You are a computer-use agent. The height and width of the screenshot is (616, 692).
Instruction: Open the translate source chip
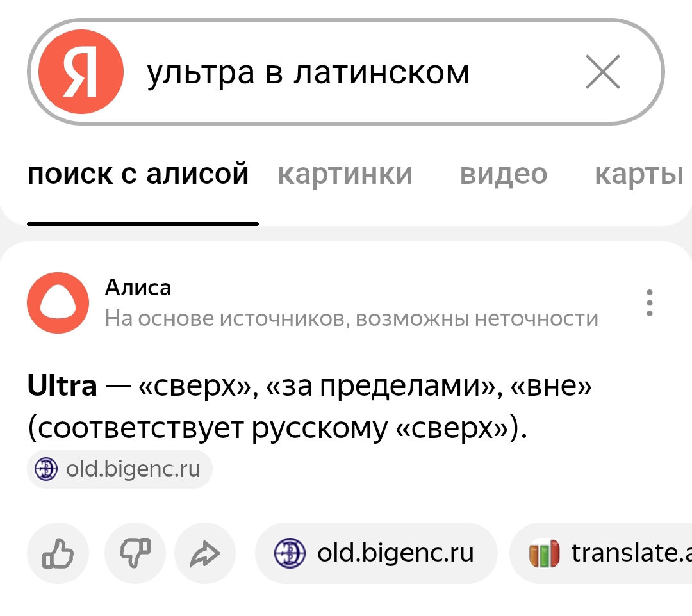coord(602,553)
